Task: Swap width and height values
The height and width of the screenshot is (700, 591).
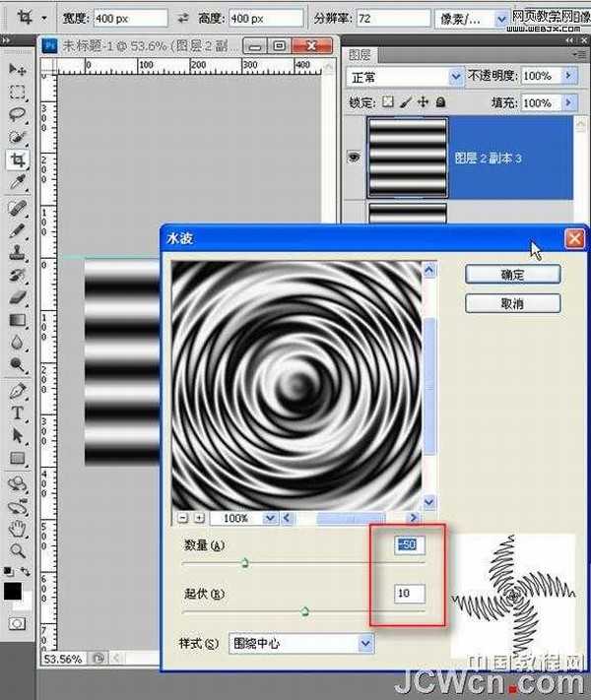Action: click(182, 19)
